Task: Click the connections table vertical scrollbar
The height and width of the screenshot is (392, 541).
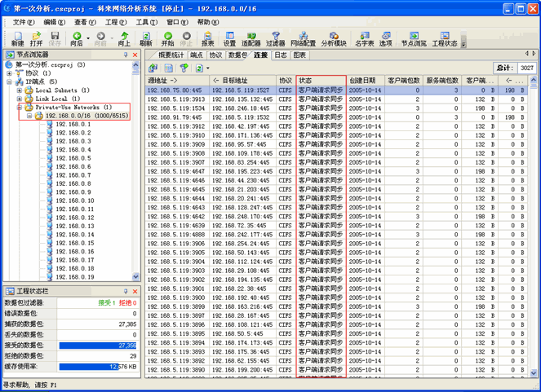Action: 534,228
